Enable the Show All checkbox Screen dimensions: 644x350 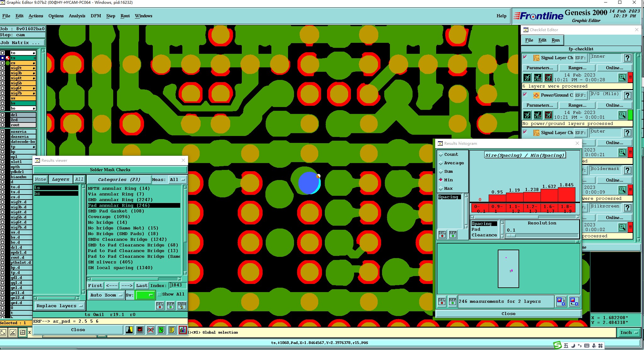[x=159, y=294]
